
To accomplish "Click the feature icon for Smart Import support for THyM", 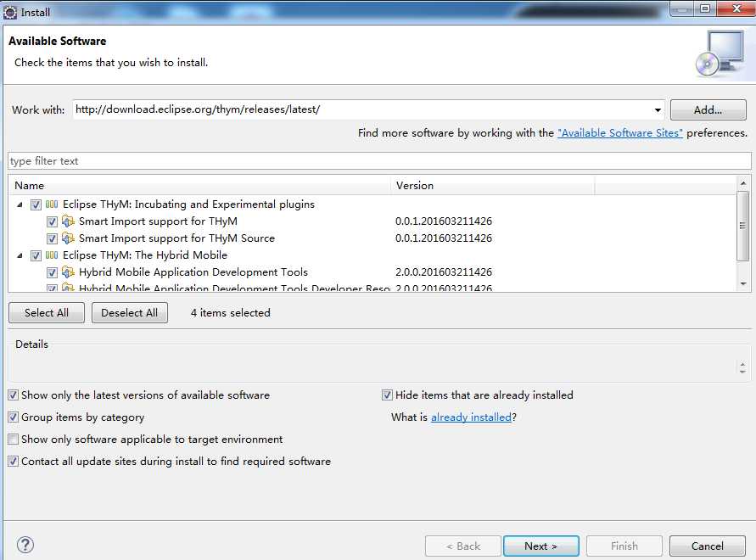I will [68, 221].
